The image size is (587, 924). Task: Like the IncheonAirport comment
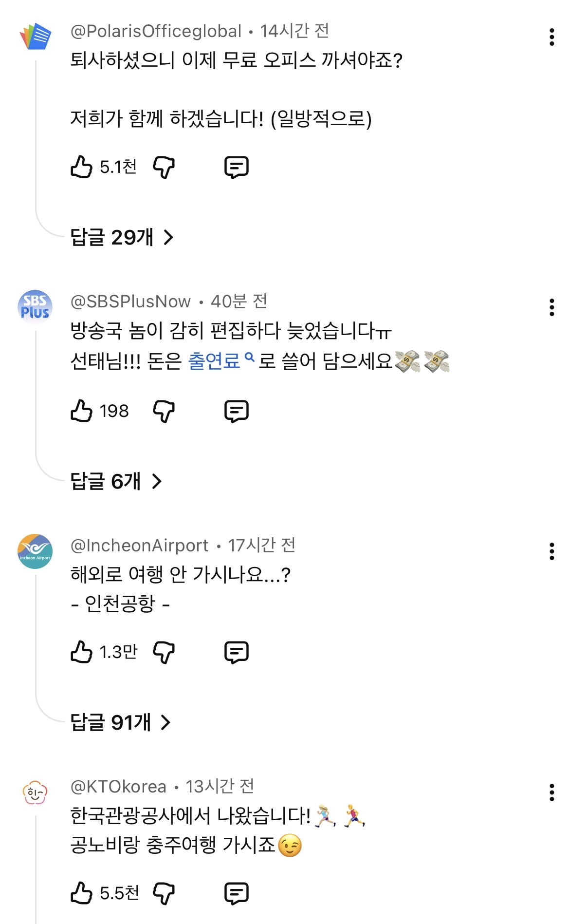[81, 652]
